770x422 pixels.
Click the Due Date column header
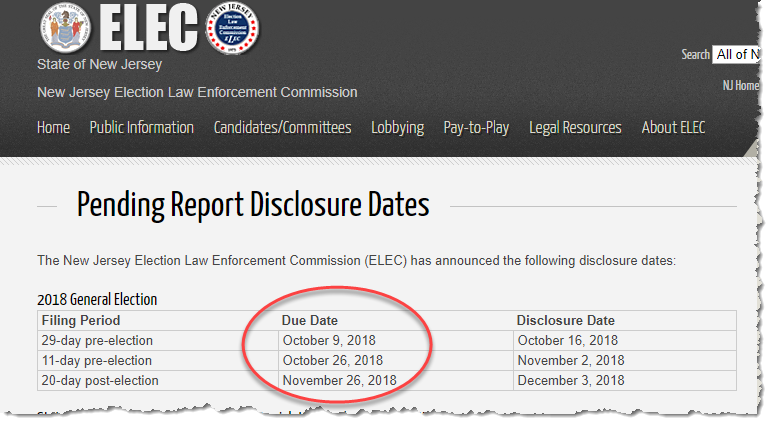(309, 320)
